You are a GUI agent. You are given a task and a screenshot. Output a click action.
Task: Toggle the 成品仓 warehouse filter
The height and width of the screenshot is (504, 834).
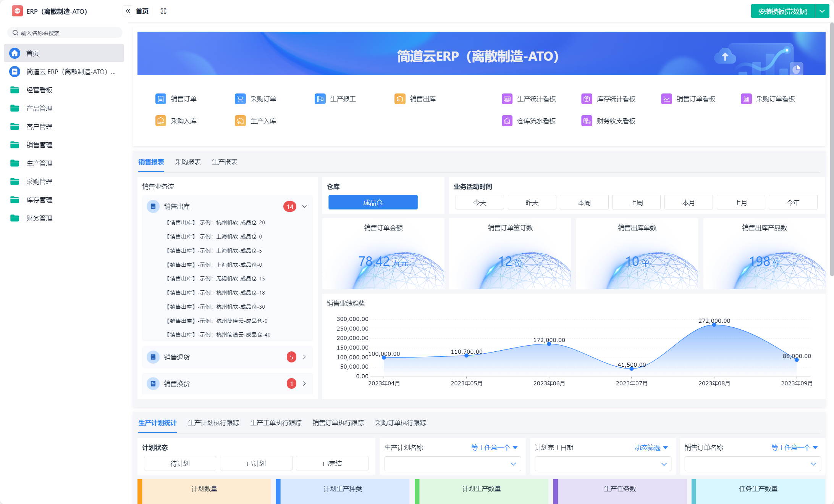373,203
